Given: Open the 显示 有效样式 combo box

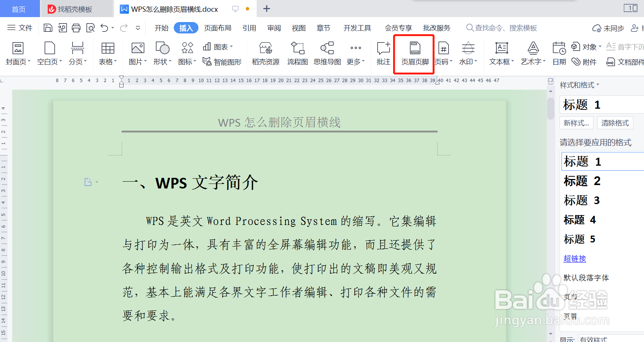Looking at the screenshot, I should (611, 339).
